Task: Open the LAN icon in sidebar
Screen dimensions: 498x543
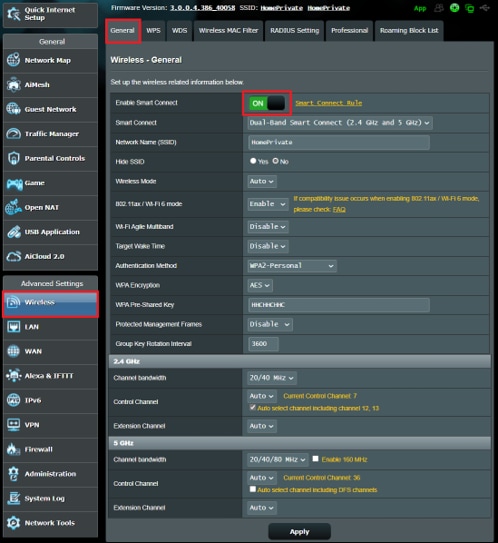Action: 14,327
